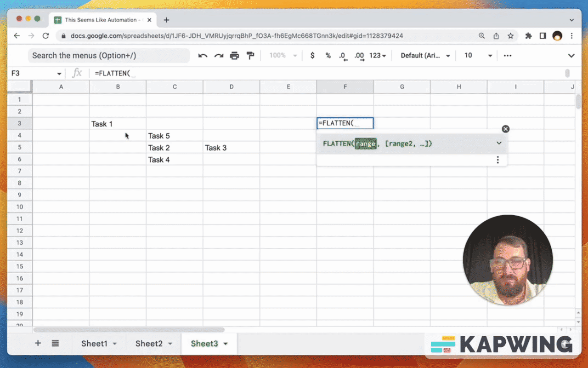The width and height of the screenshot is (588, 368).
Task: Decrease decimal places button
Action: 343,56
